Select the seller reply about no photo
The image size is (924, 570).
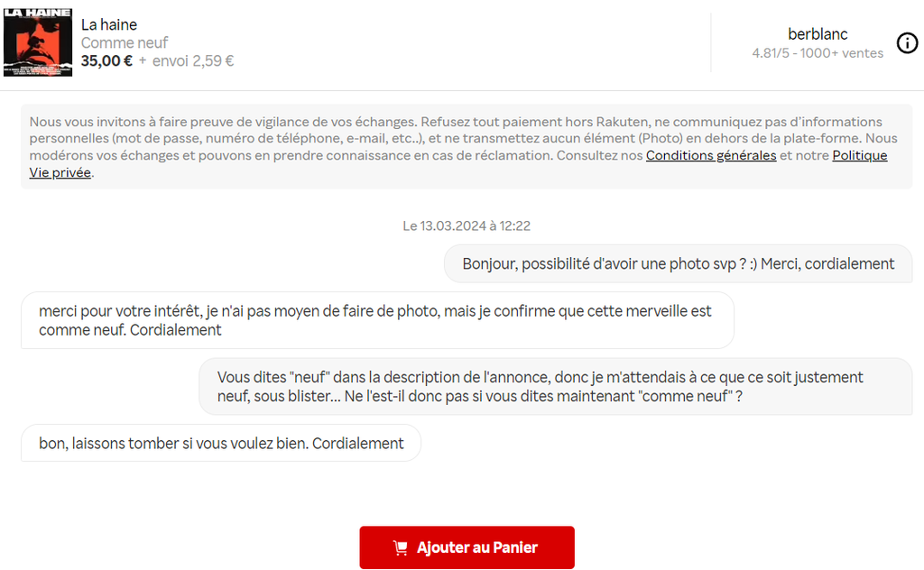pyautogui.click(x=377, y=320)
